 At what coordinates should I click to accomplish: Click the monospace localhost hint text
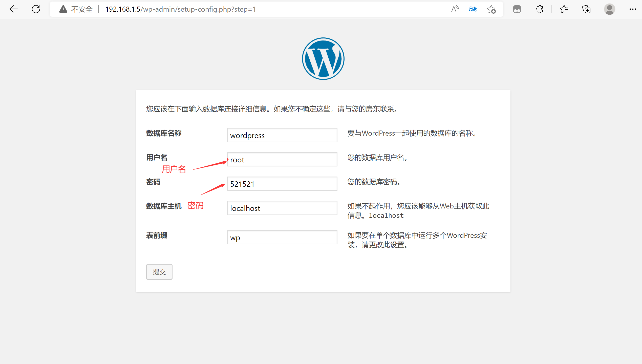click(386, 216)
